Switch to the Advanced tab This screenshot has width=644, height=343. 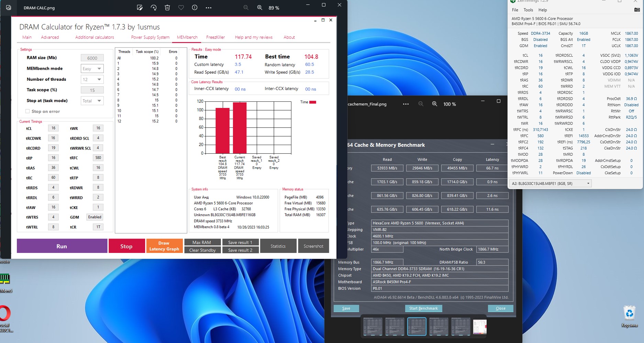50,37
